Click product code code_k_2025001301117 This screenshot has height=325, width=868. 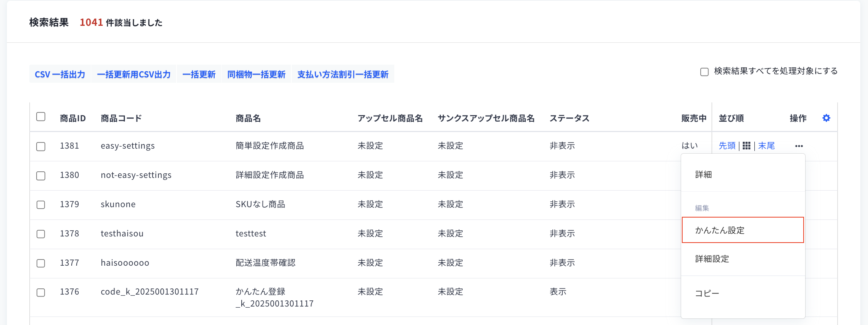pyautogui.click(x=150, y=291)
